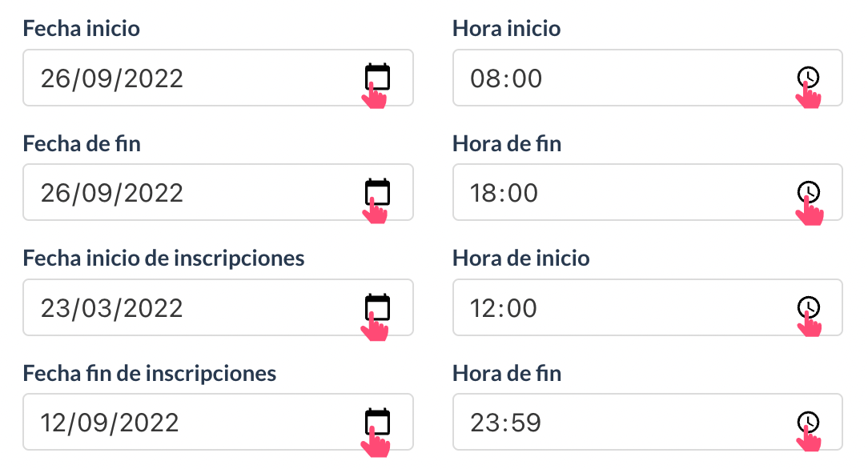Select the 23:59 Hora de fin field
The height and width of the screenshot is (469, 868).
point(648,422)
